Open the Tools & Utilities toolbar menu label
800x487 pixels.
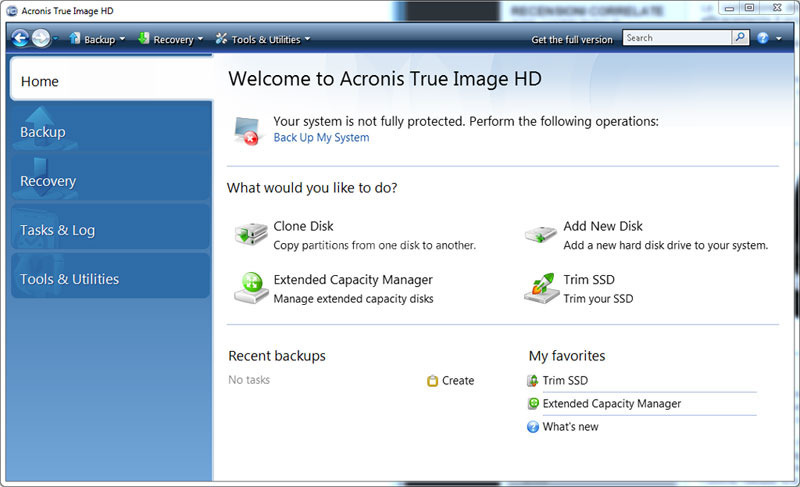266,39
